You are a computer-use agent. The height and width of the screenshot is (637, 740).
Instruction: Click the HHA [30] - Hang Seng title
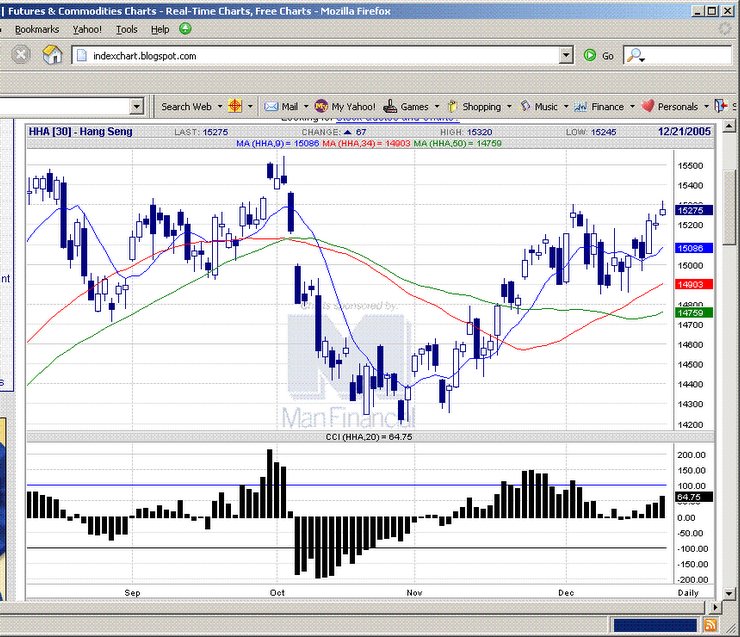[x=81, y=132]
